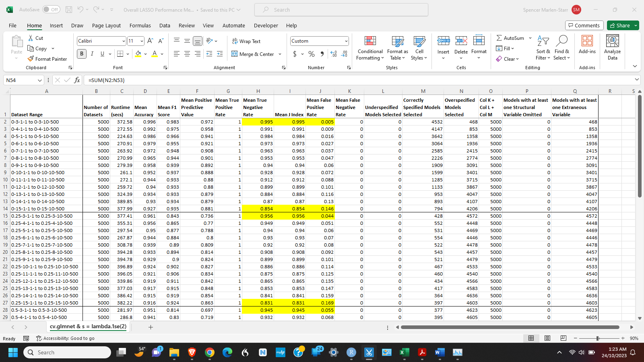This screenshot has height=362, width=644.
Task: Click the Format Painter brush
Action: [31, 59]
